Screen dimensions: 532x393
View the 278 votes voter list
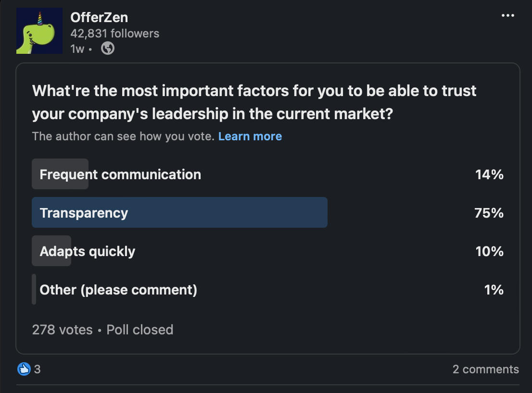62,330
